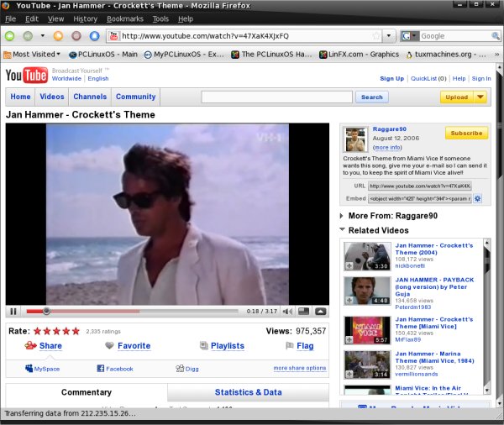Open the Bookmarks menu
This screenshot has height=425, width=504.
[x=124, y=18]
